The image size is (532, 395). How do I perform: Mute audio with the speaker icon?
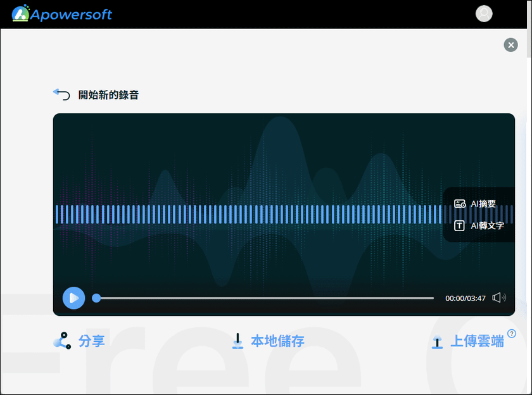[499, 298]
